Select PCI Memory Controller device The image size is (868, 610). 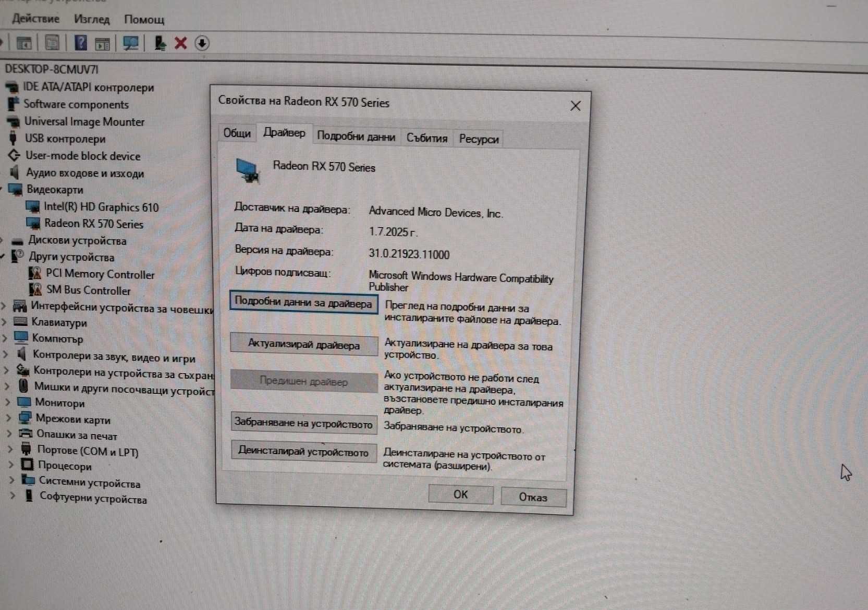pos(100,274)
